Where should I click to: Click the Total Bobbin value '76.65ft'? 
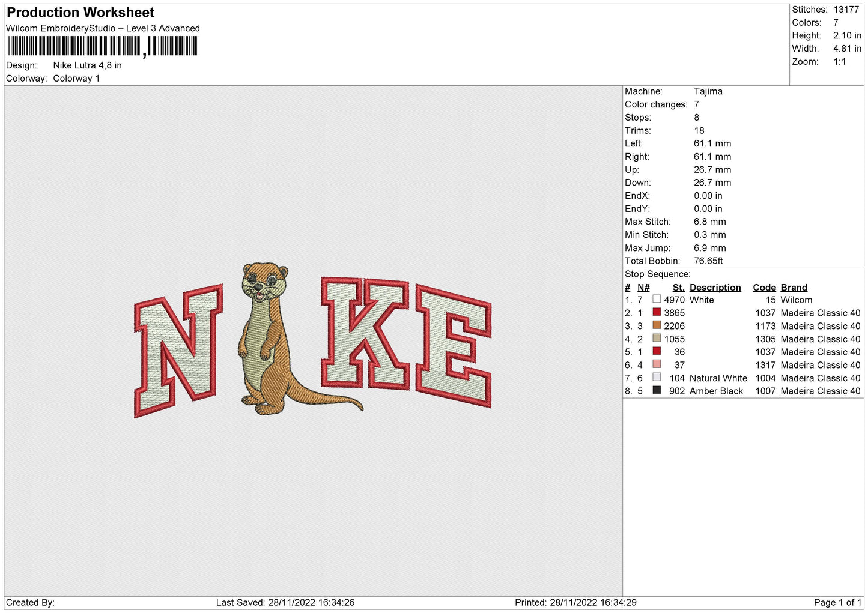tap(708, 261)
